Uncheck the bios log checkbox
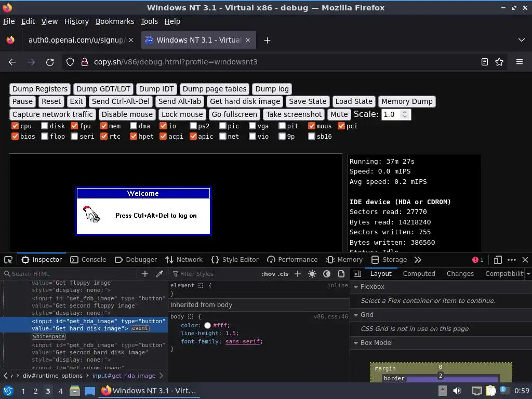This screenshot has height=399, width=532. point(15,137)
